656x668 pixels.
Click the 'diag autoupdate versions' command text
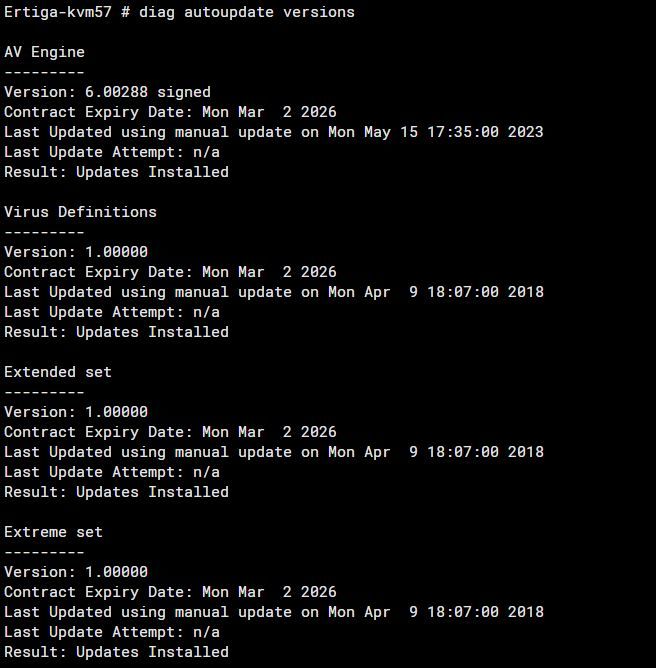click(247, 12)
